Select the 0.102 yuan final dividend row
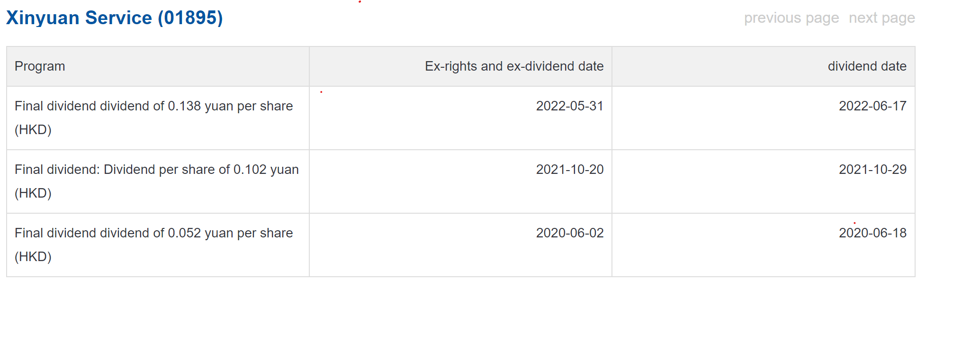The image size is (980, 344). 156,170
